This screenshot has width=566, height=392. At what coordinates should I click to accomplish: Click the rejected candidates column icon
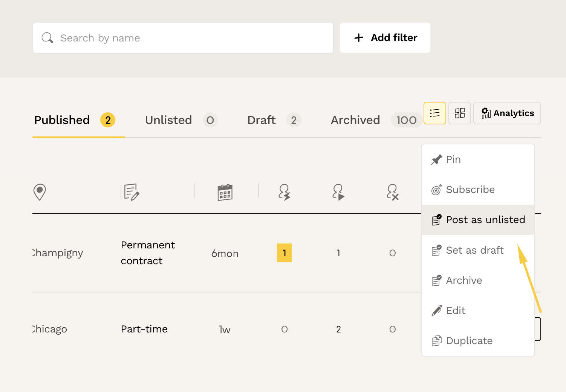click(392, 192)
